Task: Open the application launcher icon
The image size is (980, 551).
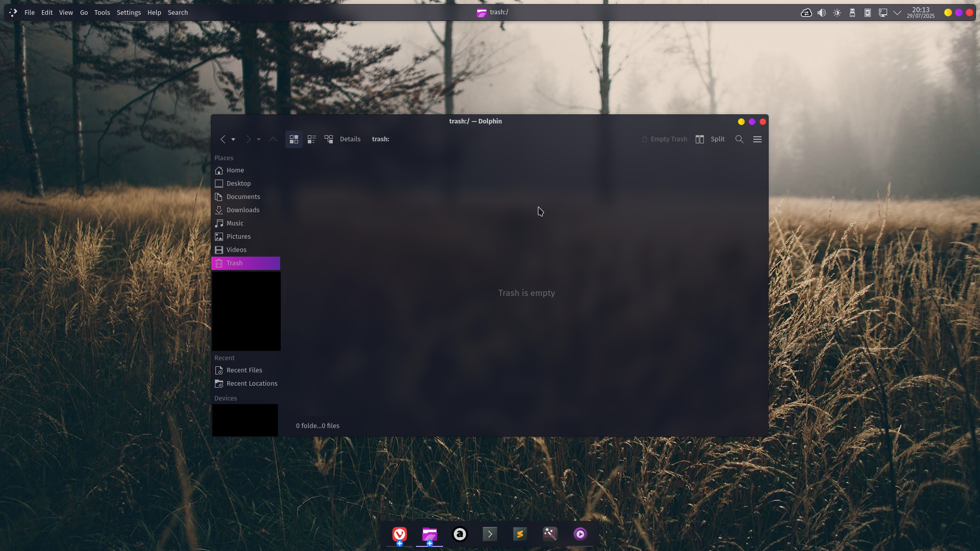Action: click(13, 13)
